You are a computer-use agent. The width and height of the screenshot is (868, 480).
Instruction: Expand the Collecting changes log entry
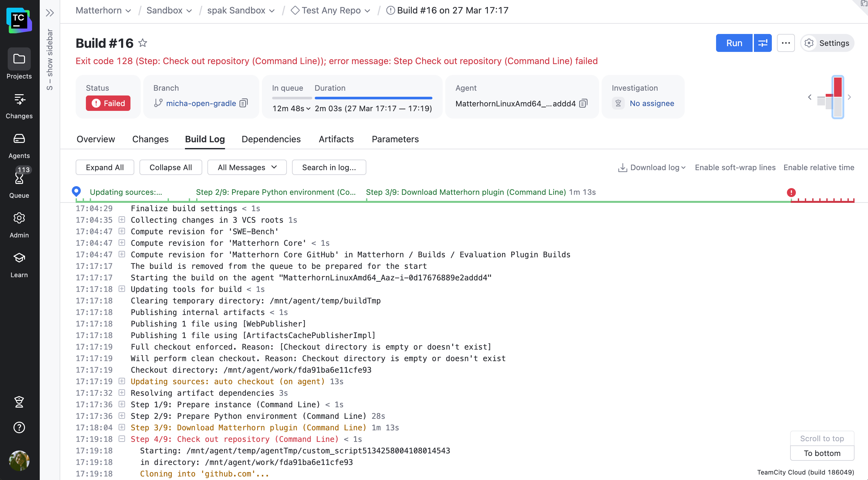121,219
